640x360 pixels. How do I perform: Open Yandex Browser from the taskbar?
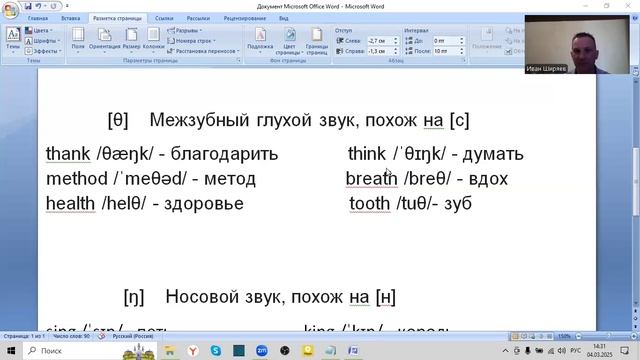coord(193,351)
